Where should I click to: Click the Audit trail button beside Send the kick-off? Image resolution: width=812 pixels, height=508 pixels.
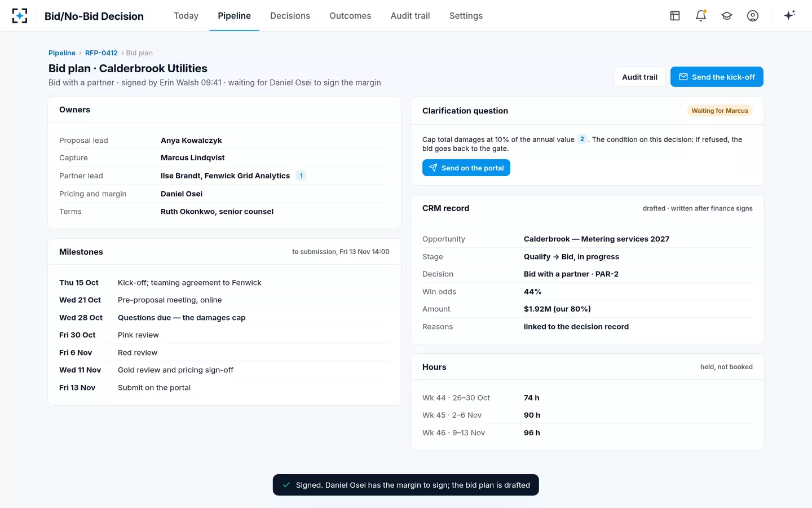tap(639, 77)
